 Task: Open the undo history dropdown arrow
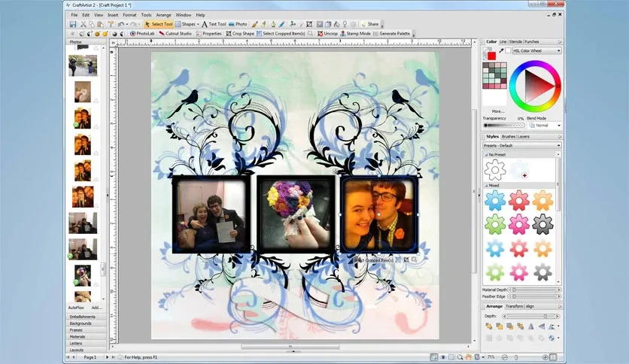coord(127,25)
